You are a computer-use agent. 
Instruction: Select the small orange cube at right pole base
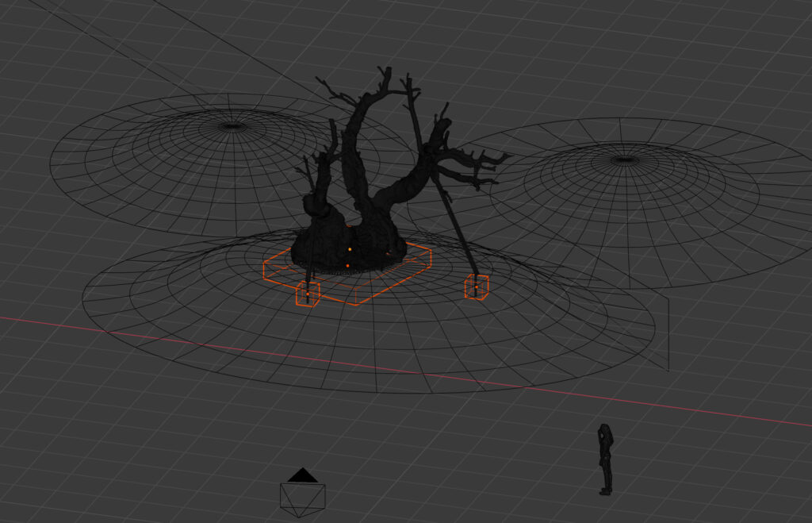click(x=477, y=286)
